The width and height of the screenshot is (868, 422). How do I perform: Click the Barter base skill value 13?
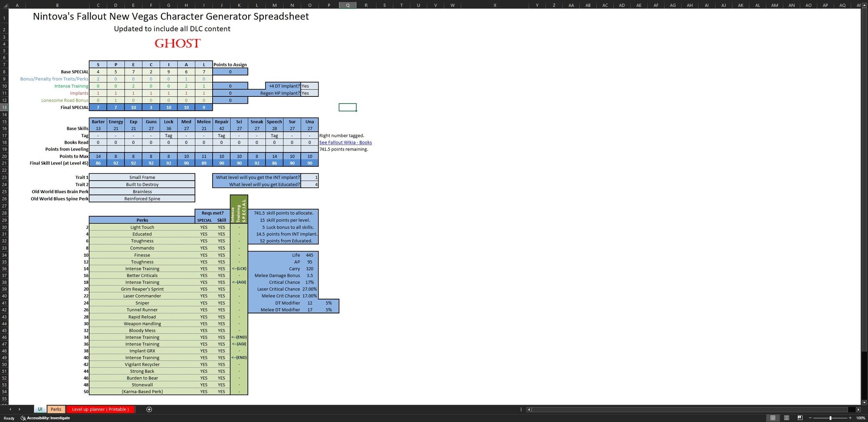98,129
